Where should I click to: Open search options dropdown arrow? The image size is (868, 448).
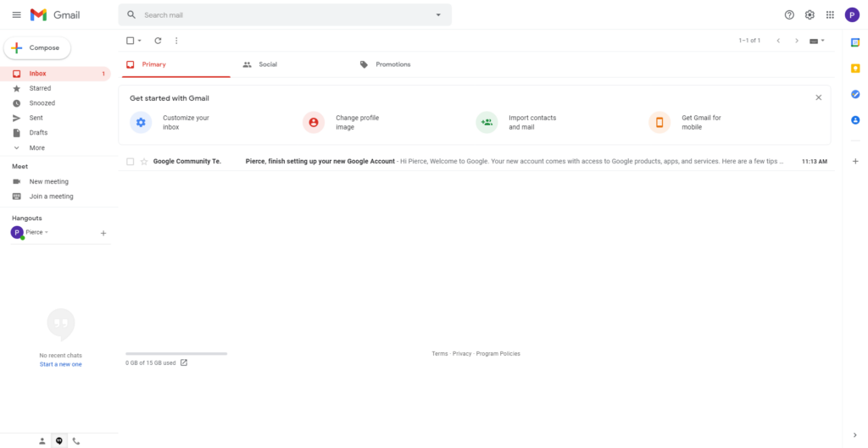438,15
